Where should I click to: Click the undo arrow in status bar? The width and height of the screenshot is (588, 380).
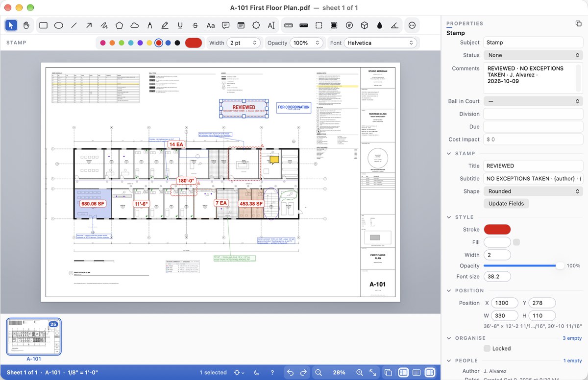click(291, 373)
